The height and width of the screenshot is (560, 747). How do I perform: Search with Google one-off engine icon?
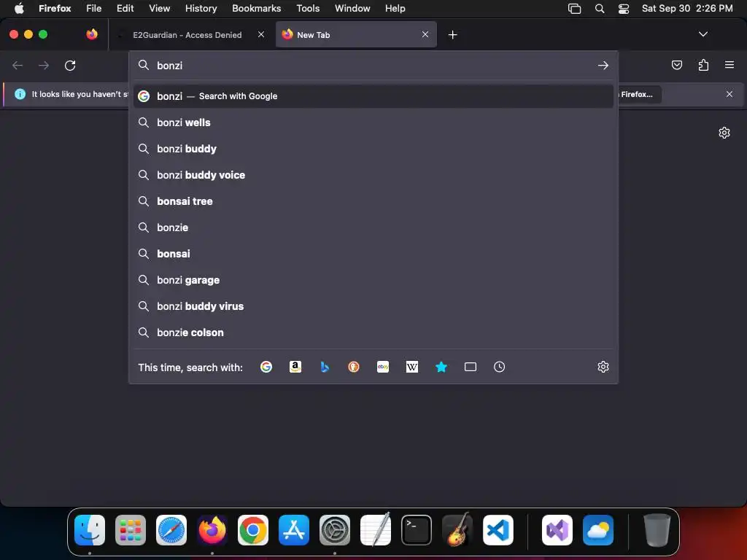(266, 367)
